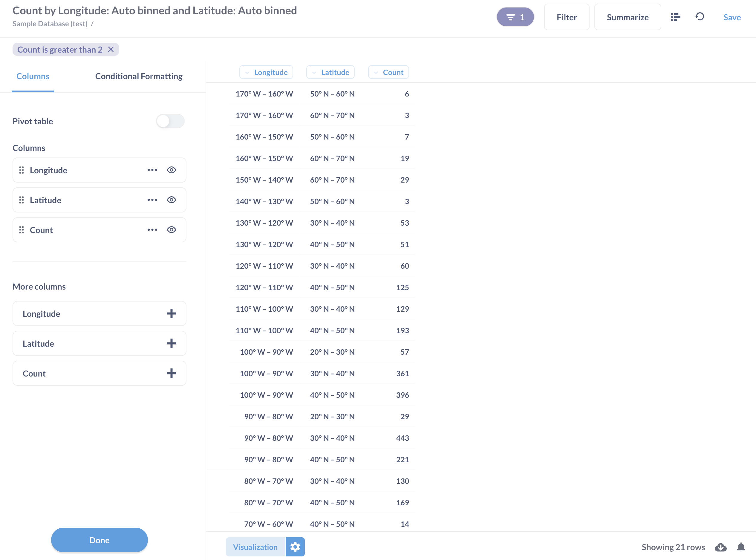The width and height of the screenshot is (756, 560).
Task: Click the refresh query icon
Action: tap(700, 17)
